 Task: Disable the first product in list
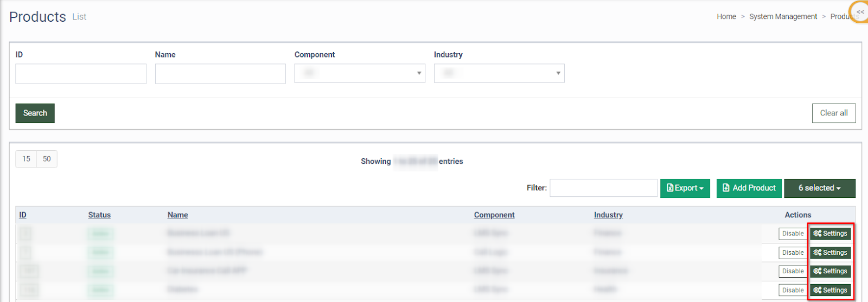pyautogui.click(x=793, y=234)
